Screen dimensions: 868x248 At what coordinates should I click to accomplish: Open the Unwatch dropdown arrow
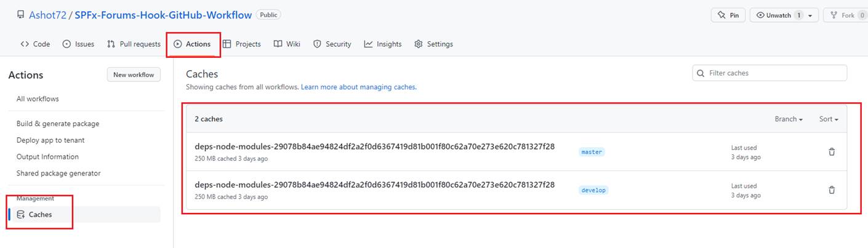tap(810, 15)
